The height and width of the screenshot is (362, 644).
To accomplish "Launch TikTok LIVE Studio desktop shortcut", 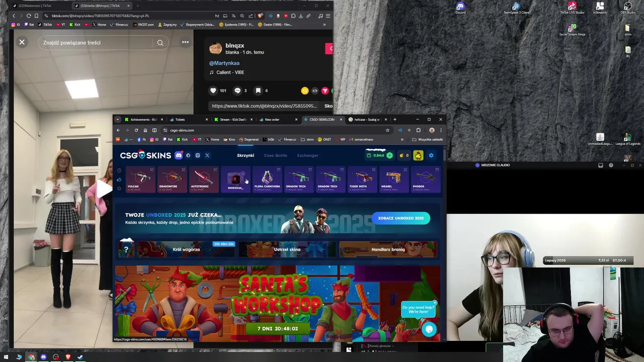I will [572, 8].
